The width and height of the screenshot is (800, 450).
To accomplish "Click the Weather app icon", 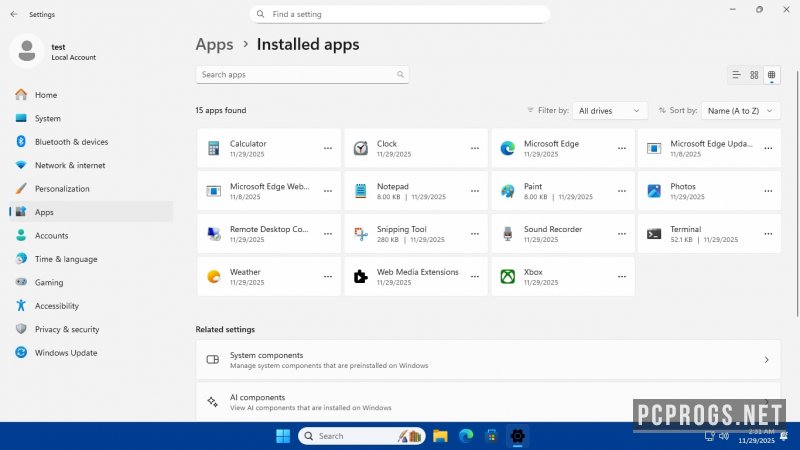I will [x=214, y=277].
